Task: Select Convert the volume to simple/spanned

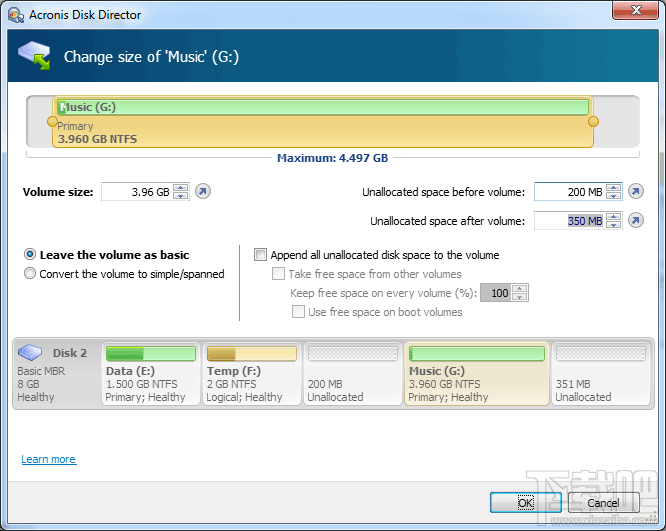Action: click(30, 273)
